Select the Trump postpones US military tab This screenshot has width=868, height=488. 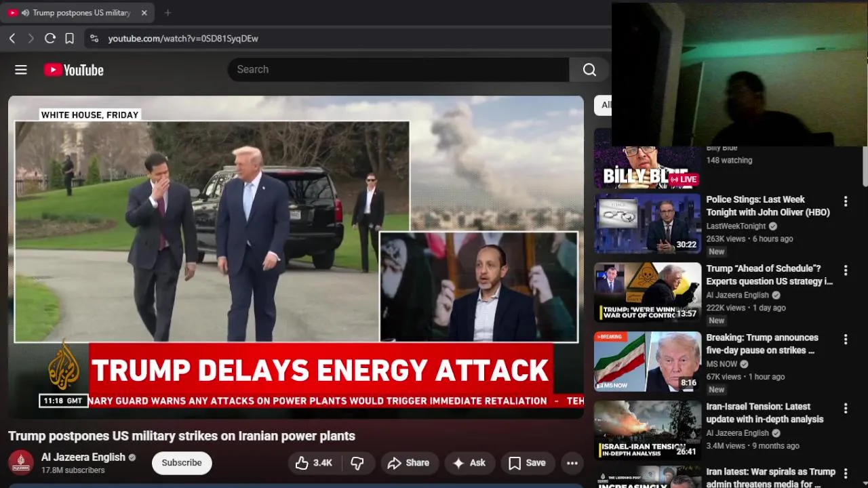tap(77, 13)
